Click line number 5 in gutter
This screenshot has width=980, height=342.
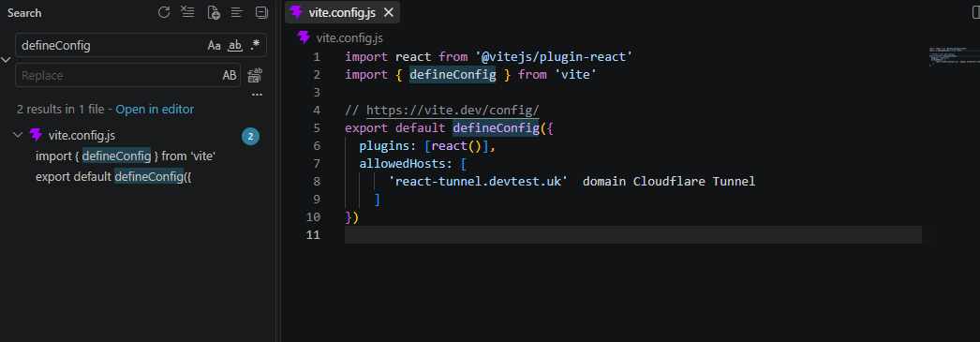click(x=317, y=128)
